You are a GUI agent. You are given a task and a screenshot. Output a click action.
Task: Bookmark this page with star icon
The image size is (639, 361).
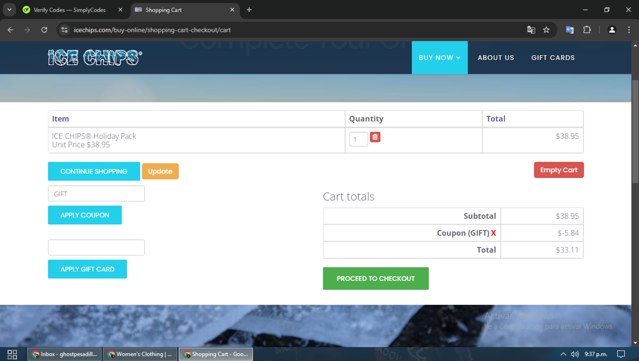pyautogui.click(x=546, y=30)
